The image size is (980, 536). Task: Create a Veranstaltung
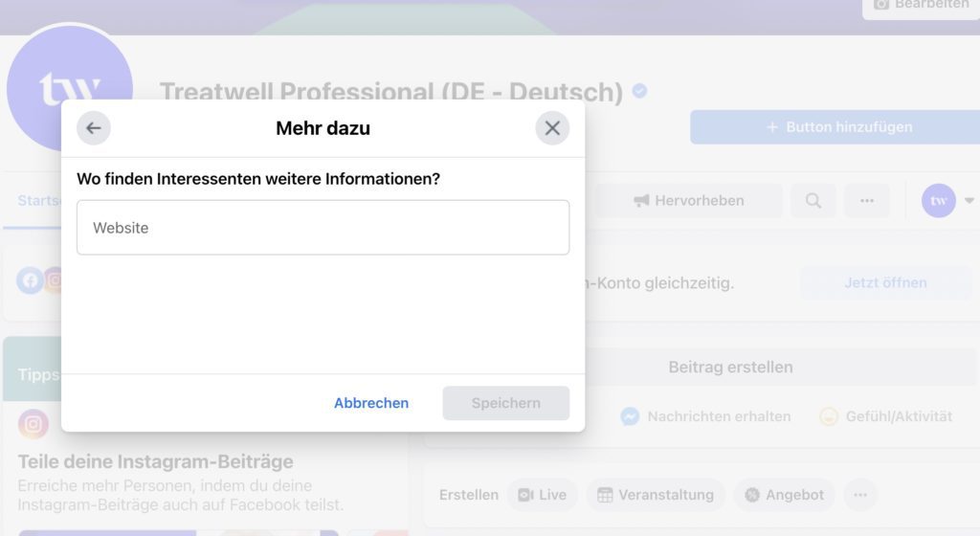click(656, 495)
